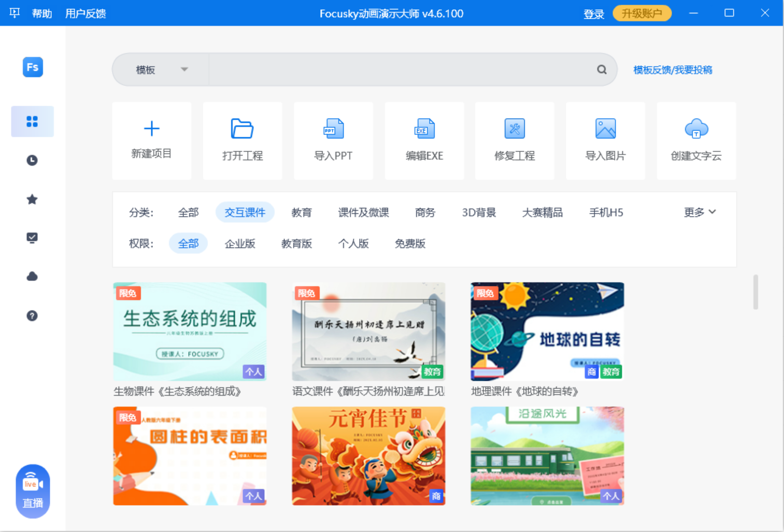Open recent projects clock icon in sidebar

click(x=32, y=160)
